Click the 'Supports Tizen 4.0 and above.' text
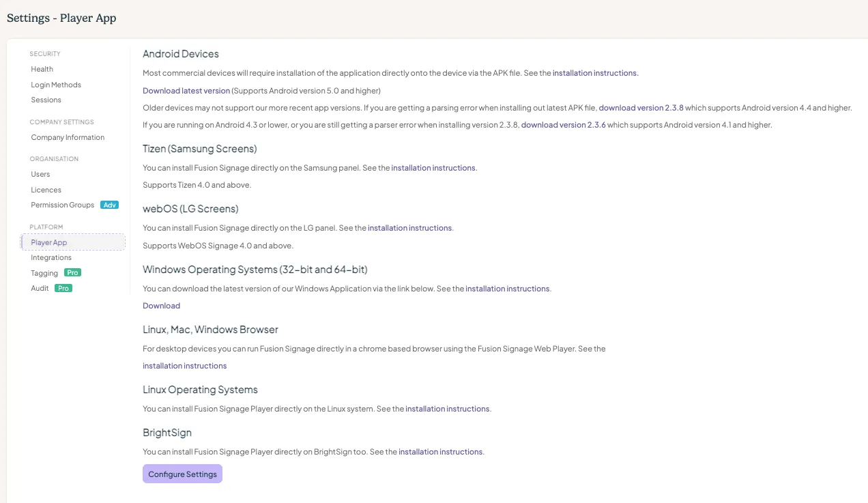The width and height of the screenshot is (868, 503). pyautogui.click(x=197, y=185)
